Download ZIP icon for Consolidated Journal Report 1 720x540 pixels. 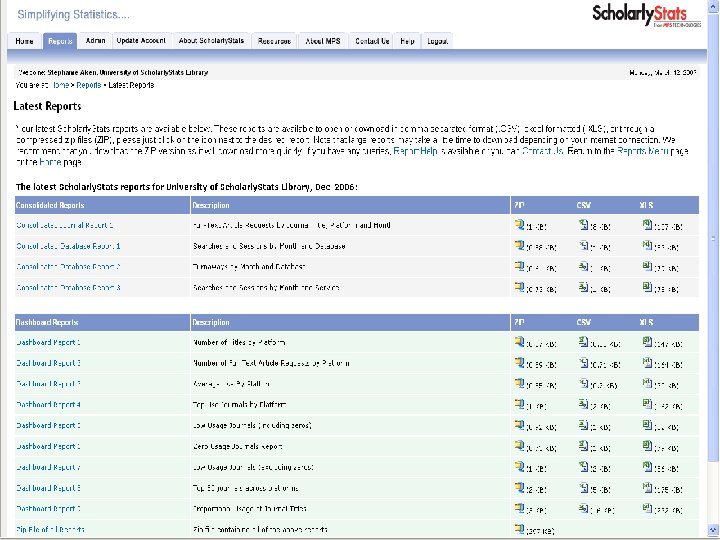519,225
